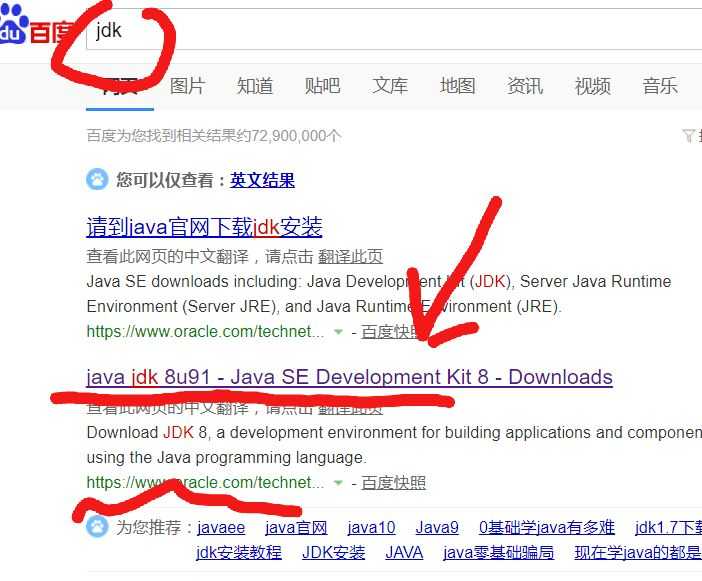Viewport: 702px width, 581px height.
Task: Open recommended search jdk安装教程
Action: point(239,552)
